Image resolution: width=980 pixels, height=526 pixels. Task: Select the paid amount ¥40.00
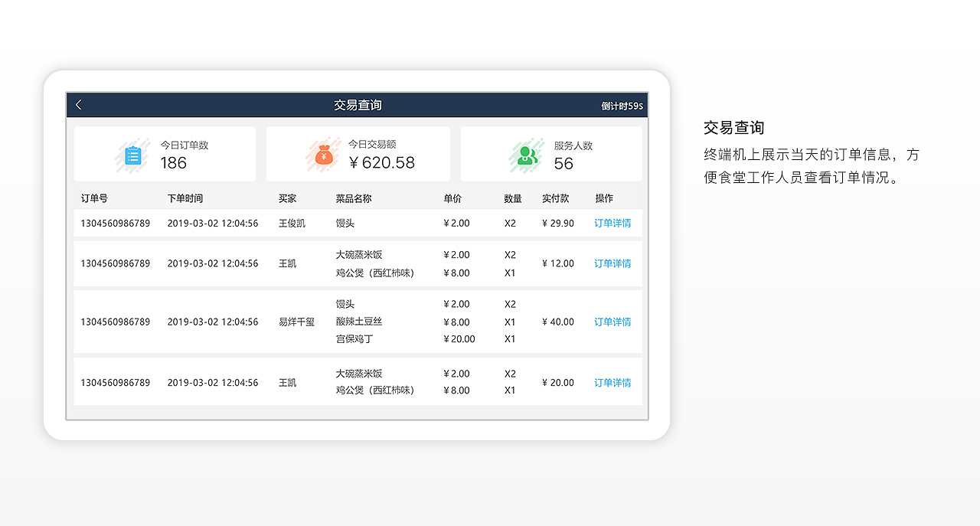[558, 322]
